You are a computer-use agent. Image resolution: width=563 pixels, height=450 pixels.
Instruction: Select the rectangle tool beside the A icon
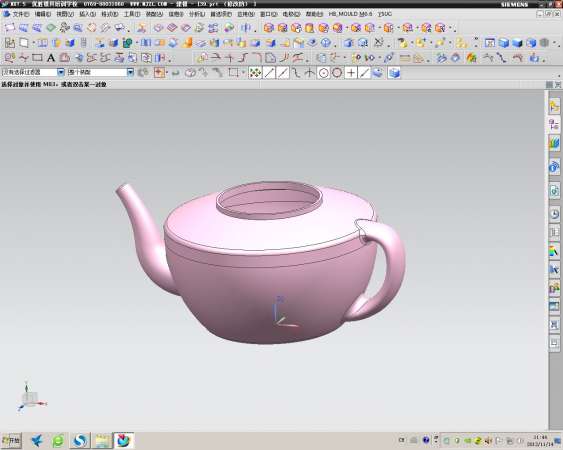click(37, 57)
